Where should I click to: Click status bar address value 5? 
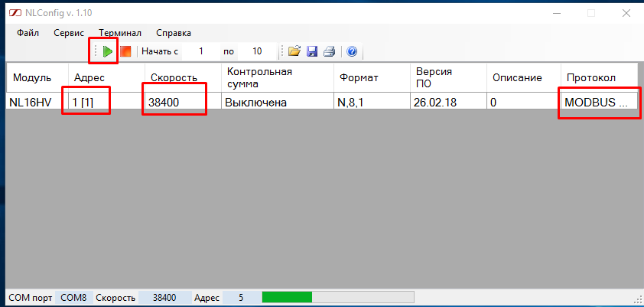pyautogui.click(x=241, y=298)
